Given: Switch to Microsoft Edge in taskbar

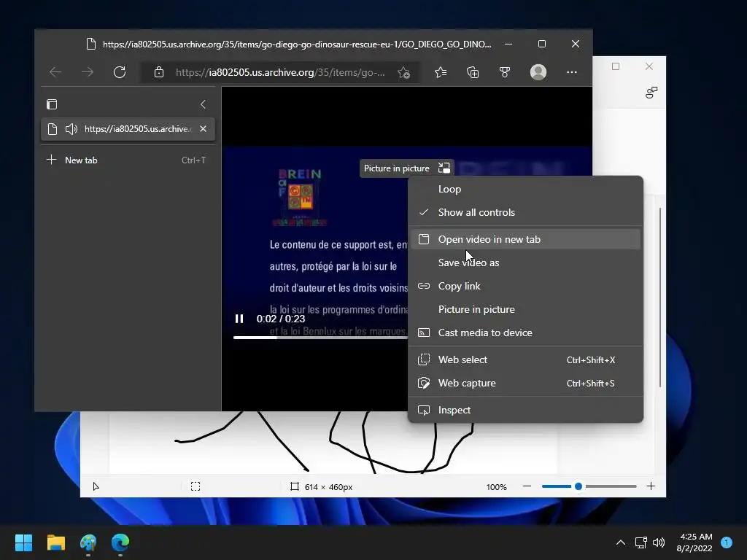Looking at the screenshot, I should 120,542.
